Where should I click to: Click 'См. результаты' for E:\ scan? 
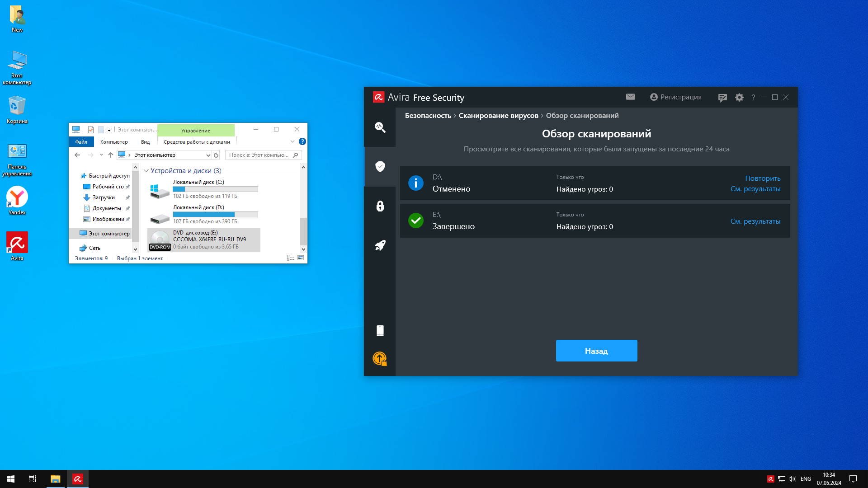(755, 221)
